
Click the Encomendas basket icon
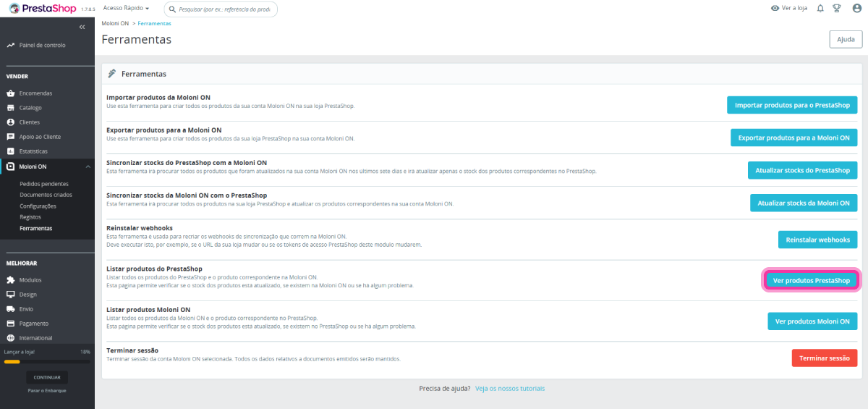pos(11,93)
